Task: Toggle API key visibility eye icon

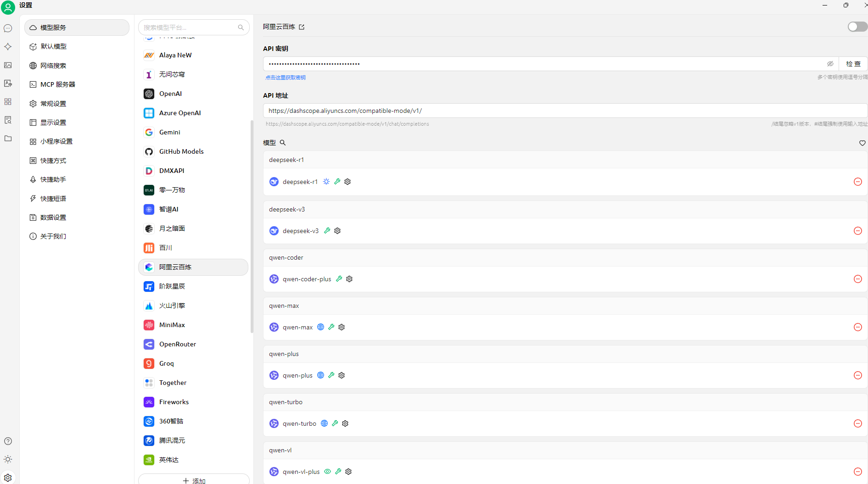Action: pos(830,64)
